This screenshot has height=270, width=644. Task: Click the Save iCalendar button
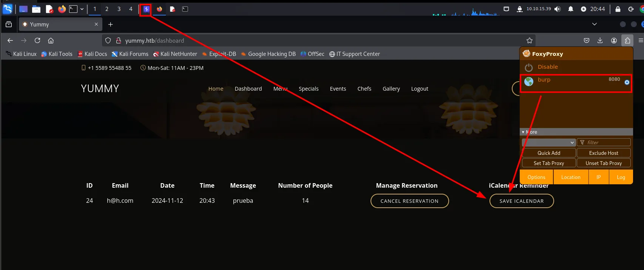(x=522, y=201)
